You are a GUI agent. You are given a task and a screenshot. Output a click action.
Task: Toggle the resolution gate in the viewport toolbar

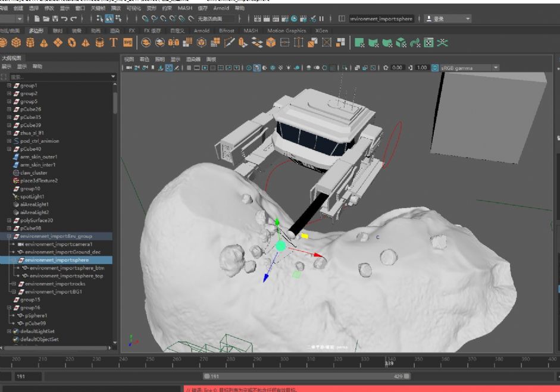click(x=205, y=68)
